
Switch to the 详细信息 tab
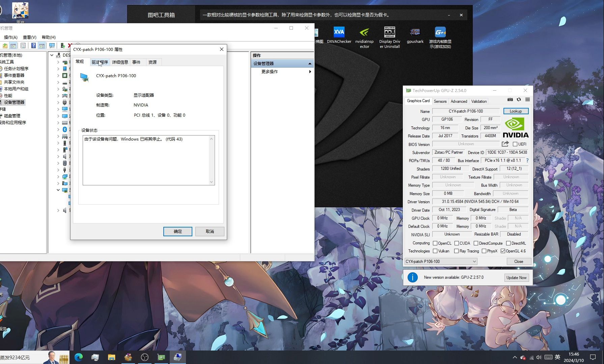[x=120, y=62]
